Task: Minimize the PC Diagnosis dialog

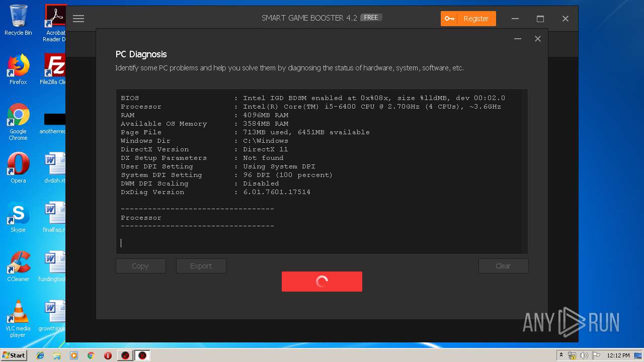Action: pos(518,39)
